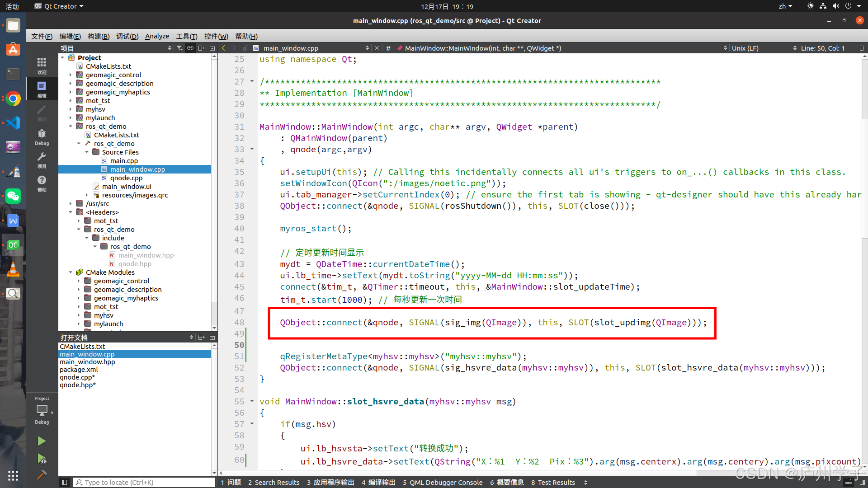Click the Start Debugging run icon
The image size is (868, 488).
(42, 459)
